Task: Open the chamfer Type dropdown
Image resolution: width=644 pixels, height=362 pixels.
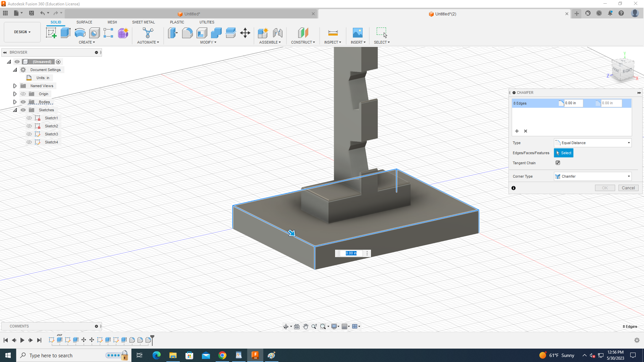Action: (x=593, y=143)
